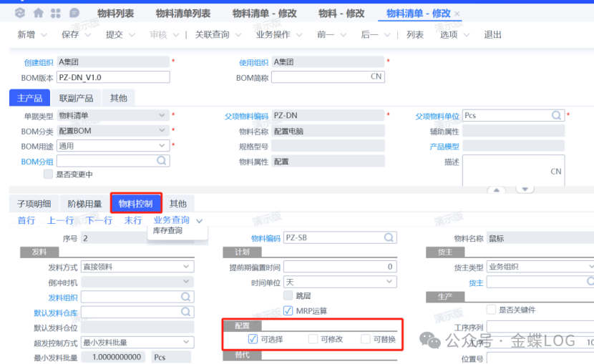Screen dimensions: 594x364
Task: Uncheck the 可选择 checkbox
Action: [x=253, y=339]
